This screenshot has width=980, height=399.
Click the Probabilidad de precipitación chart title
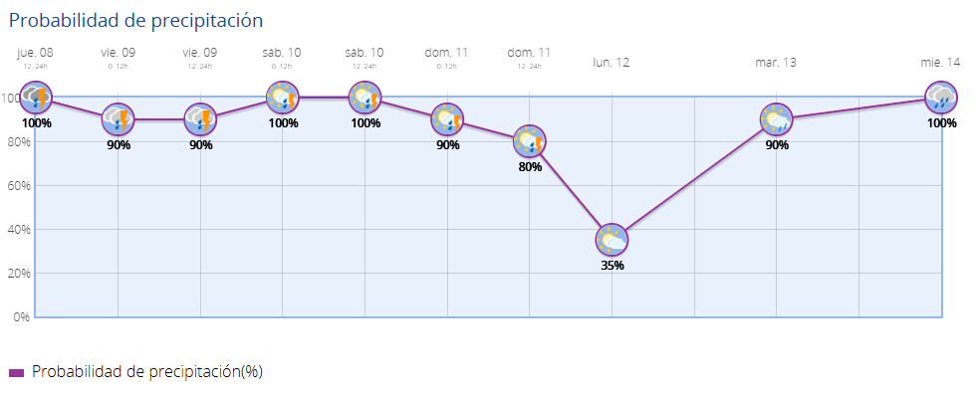click(135, 20)
